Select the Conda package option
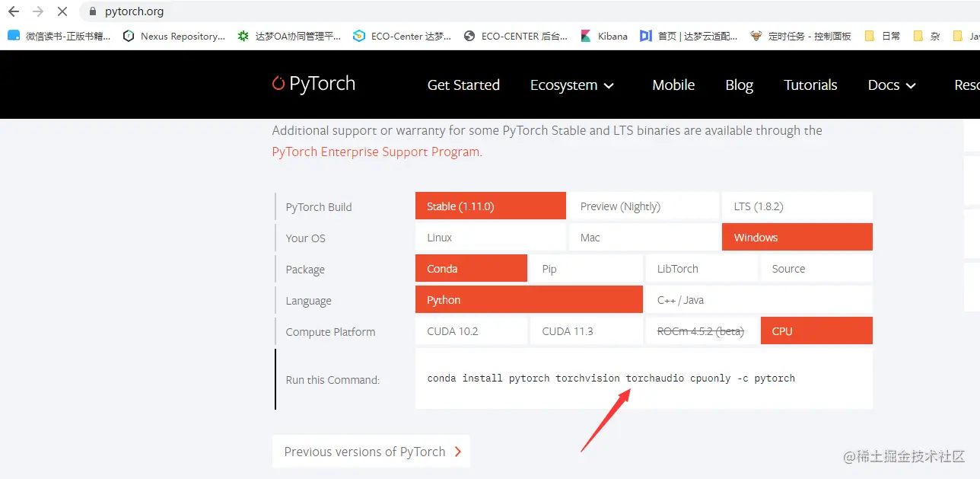Screen dimensions: 980x479 tap(471, 268)
